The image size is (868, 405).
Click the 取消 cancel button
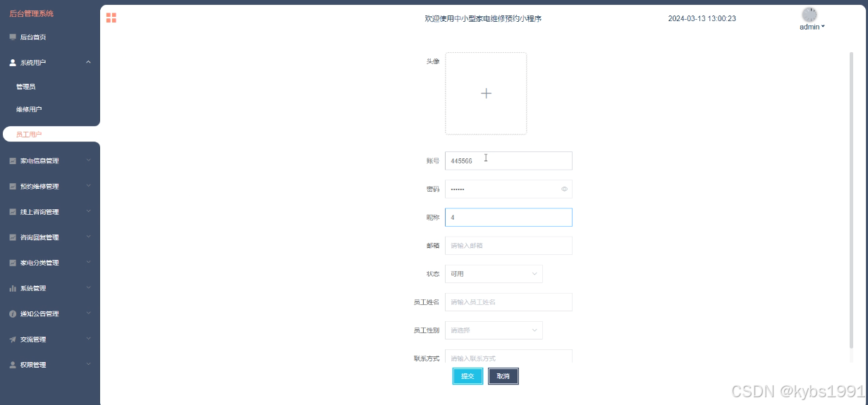[x=503, y=376]
